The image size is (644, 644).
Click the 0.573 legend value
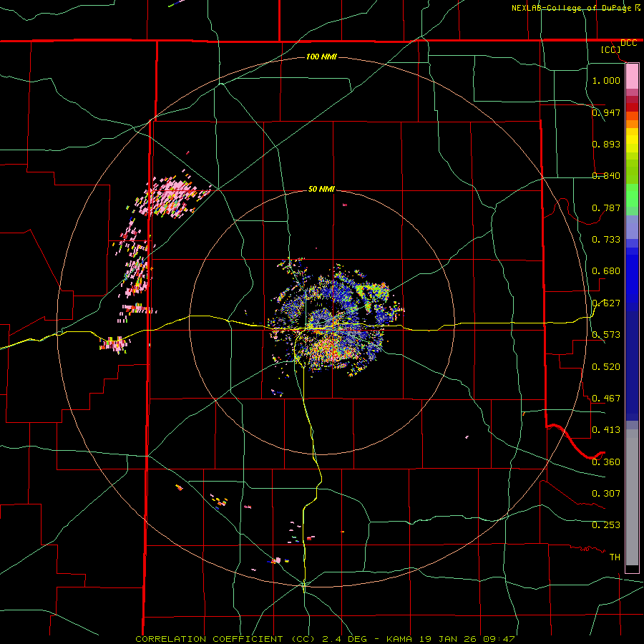(x=606, y=335)
